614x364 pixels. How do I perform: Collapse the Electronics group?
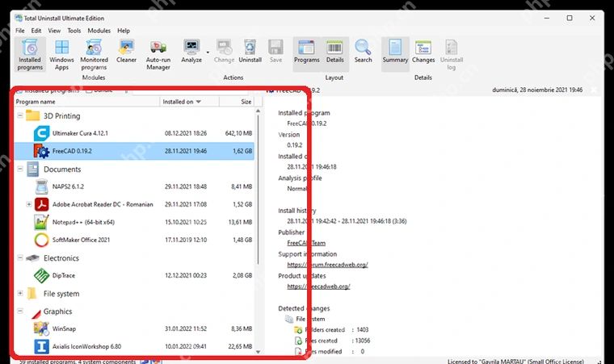click(20, 257)
